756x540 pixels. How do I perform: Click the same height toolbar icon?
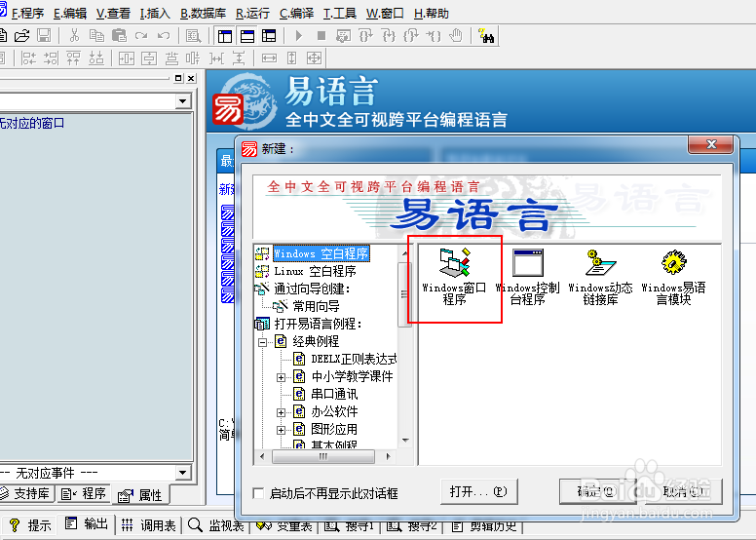tap(291, 58)
